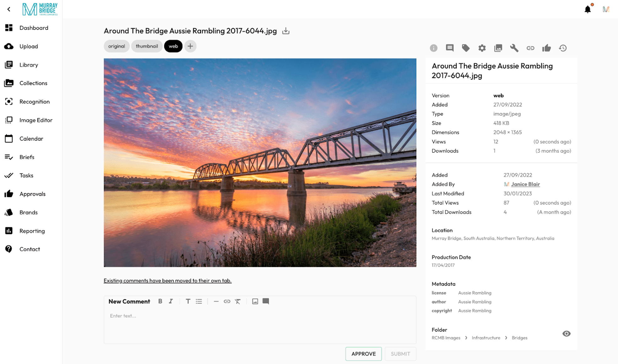Open Contact in sidebar
This screenshot has width=618, height=364.
[31, 249]
